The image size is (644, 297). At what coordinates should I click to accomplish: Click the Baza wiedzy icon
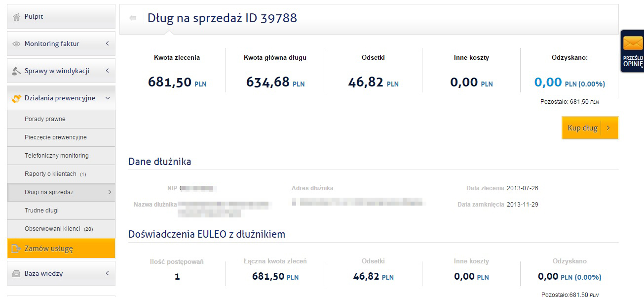pyautogui.click(x=16, y=274)
